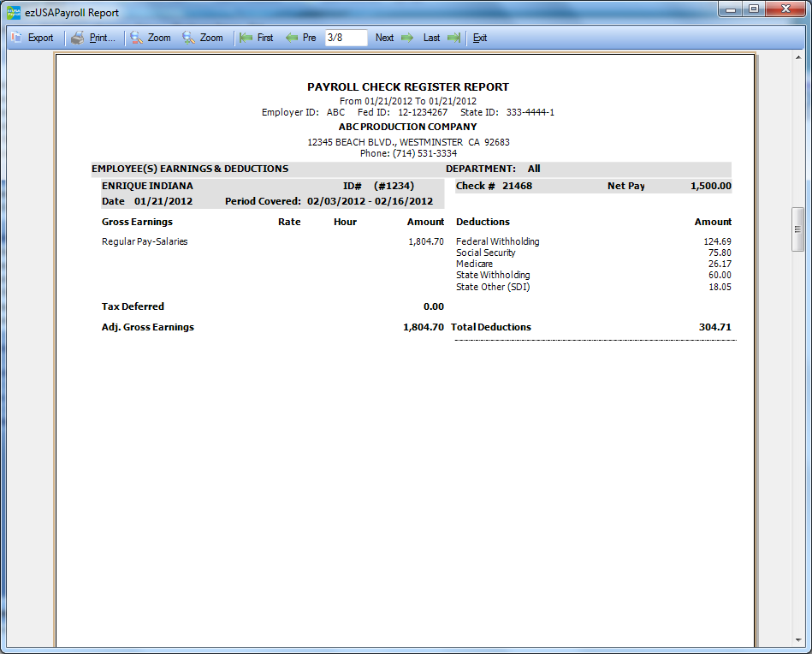Maximize the ezUSAPayroll Report window
Screen dimensions: 812x654
pos(753,9)
